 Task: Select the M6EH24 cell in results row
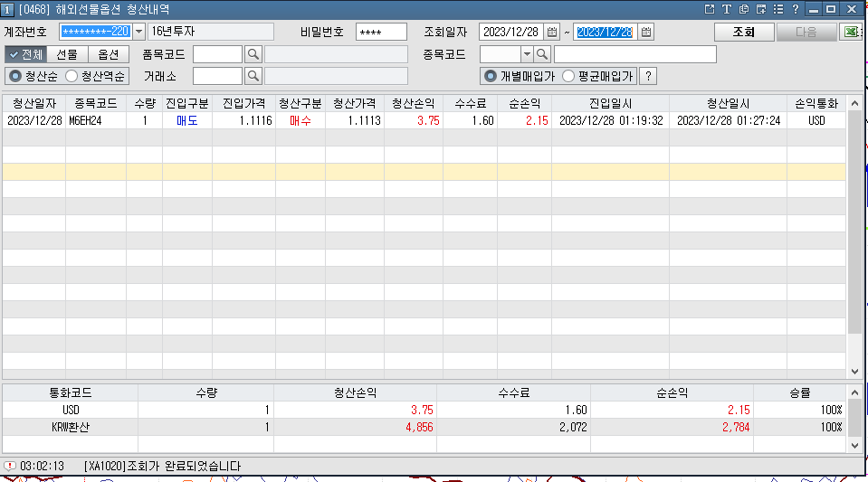tap(96, 120)
